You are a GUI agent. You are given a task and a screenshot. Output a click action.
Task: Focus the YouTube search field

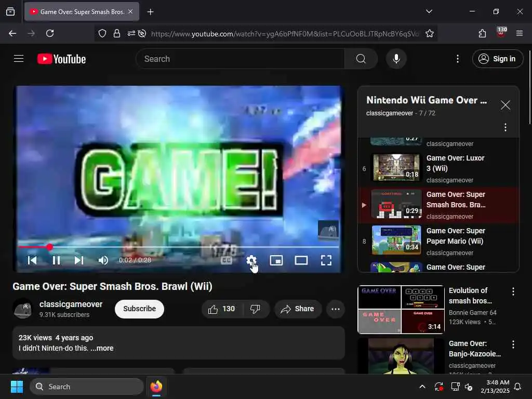(240, 59)
